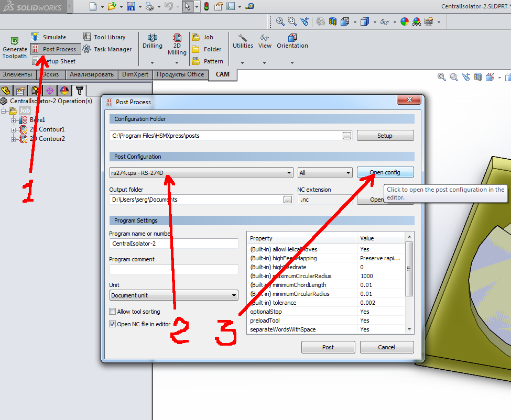Open the DisplayManager color wheel tab
The image size is (511, 420).
pyautogui.click(x=64, y=90)
